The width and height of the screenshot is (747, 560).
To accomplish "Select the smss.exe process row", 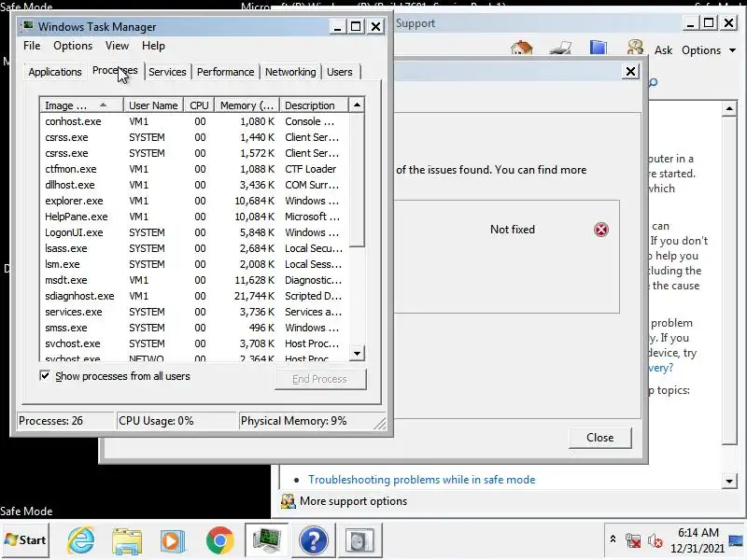I will coord(195,328).
